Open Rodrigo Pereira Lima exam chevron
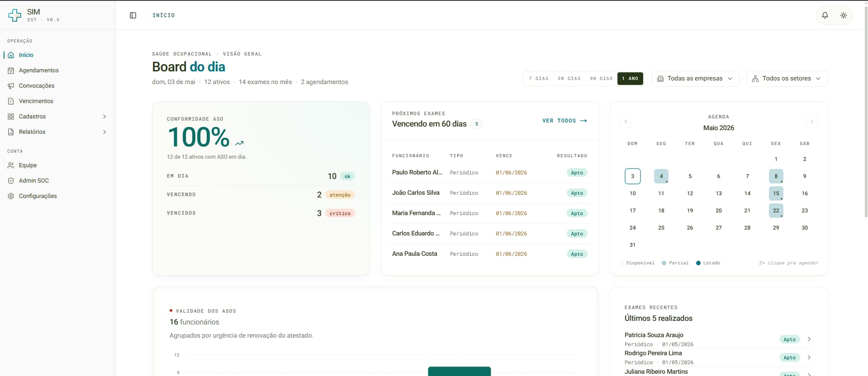 pyautogui.click(x=809, y=357)
